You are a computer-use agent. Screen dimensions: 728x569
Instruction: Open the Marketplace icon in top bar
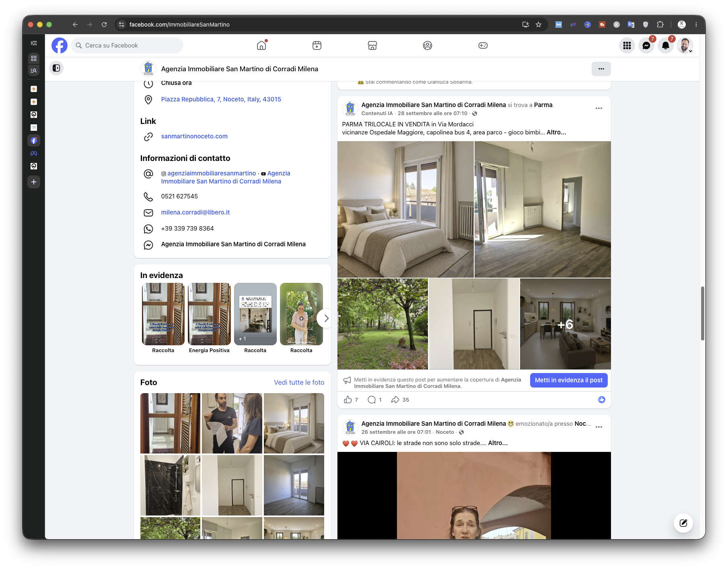point(372,45)
